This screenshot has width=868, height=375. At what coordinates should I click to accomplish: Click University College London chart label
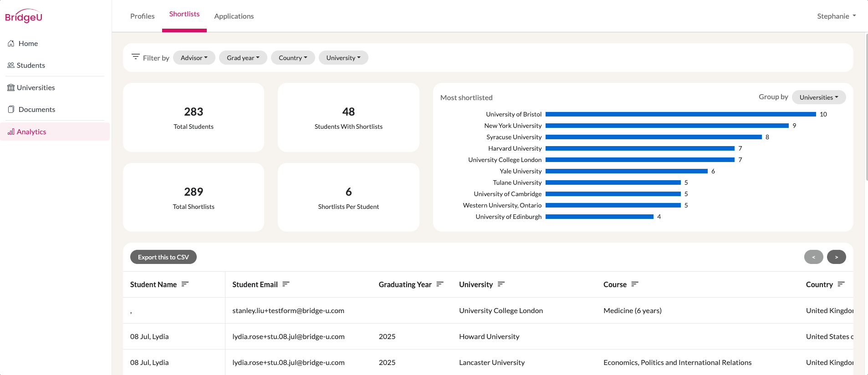click(x=505, y=160)
